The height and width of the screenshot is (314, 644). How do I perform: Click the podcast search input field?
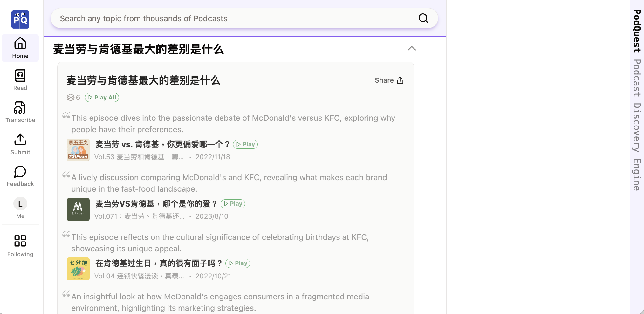[x=223, y=18]
